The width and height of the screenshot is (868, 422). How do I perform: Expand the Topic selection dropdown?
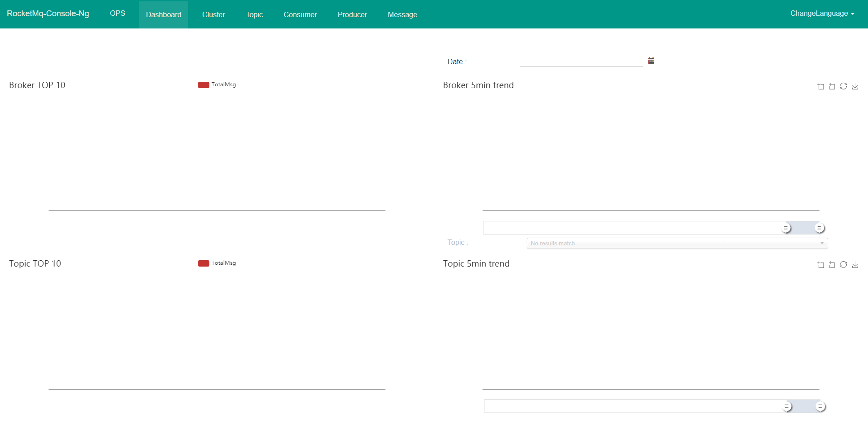pos(677,244)
